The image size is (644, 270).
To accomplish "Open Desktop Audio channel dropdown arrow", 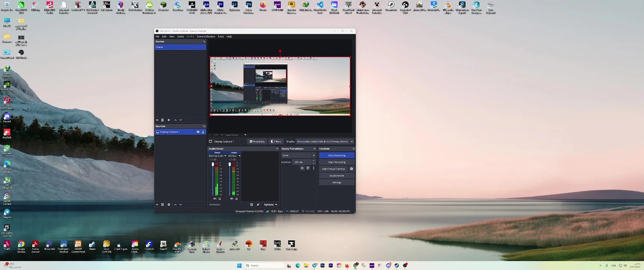I will pyautogui.click(x=225, y=156).
